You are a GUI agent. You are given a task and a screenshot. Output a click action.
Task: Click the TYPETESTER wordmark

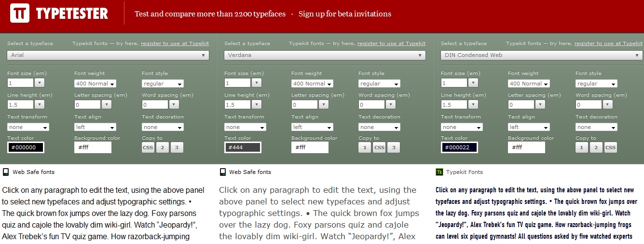click(x=72, y=14)
